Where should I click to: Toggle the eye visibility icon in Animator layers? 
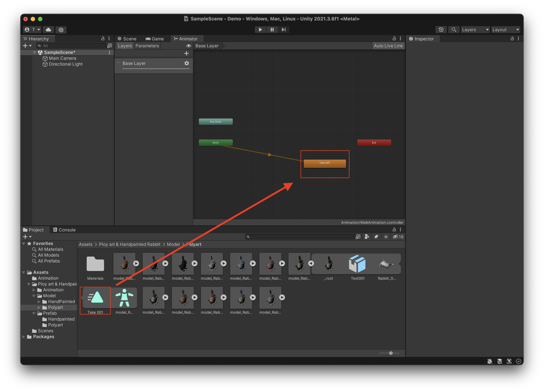[188, 46]
